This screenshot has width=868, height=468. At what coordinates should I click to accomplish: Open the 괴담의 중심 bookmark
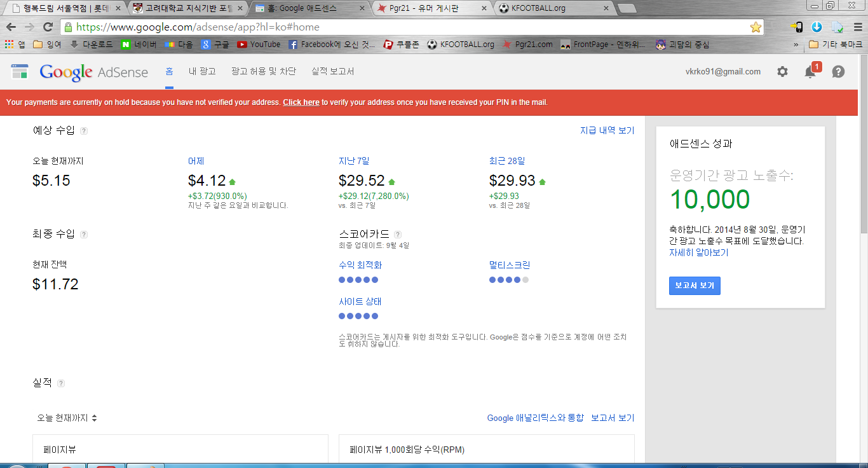click(x=682, y=45)
